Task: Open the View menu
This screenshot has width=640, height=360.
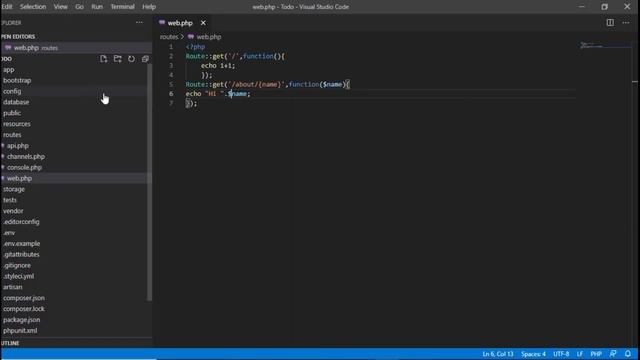Action: [x=60, y=7]
